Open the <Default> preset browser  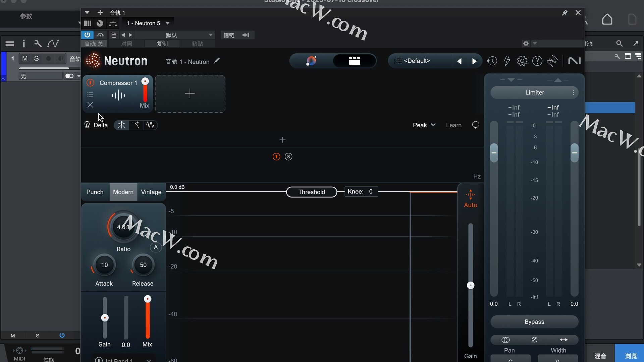coord(417,61)
